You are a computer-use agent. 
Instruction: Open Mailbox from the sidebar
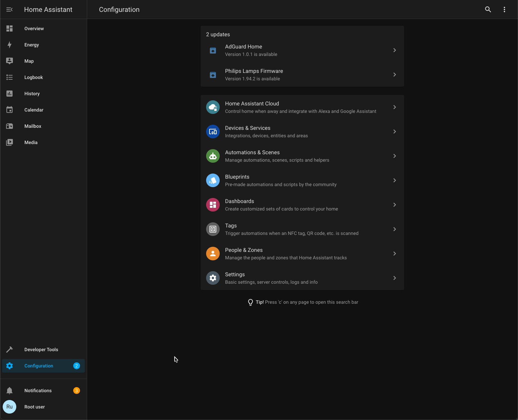(43, 126)
